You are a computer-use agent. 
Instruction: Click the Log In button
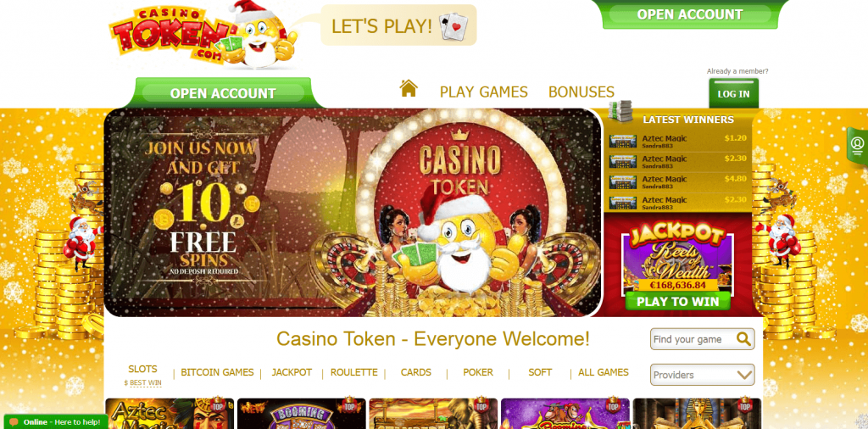coord(733,93)
